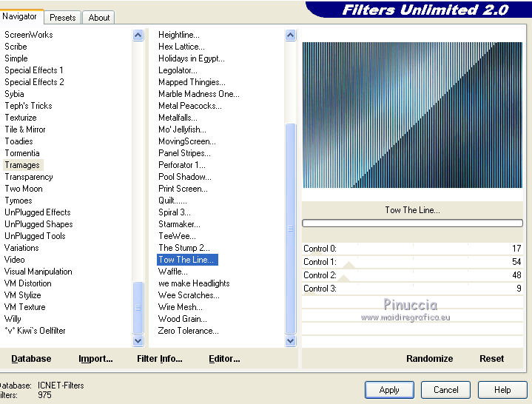The image size is (532, 404).
Task: Choose Metal Peacocks... filter
Action: tap(190, 106)
